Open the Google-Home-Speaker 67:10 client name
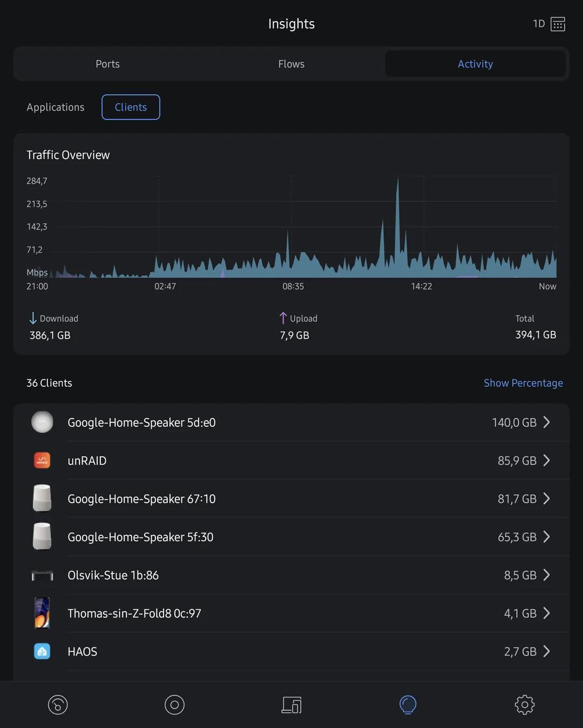The image size is (583, 728). pyautogui.click(x=141, y=498)
